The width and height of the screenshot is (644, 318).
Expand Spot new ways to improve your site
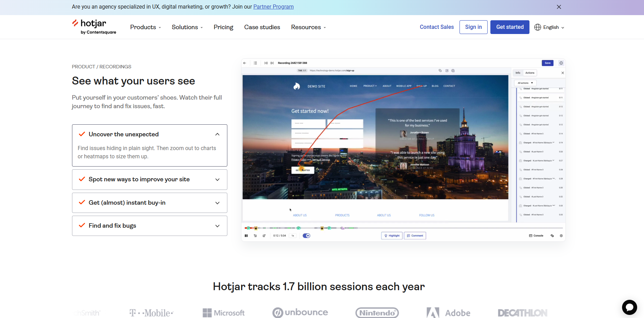[150, 180]
